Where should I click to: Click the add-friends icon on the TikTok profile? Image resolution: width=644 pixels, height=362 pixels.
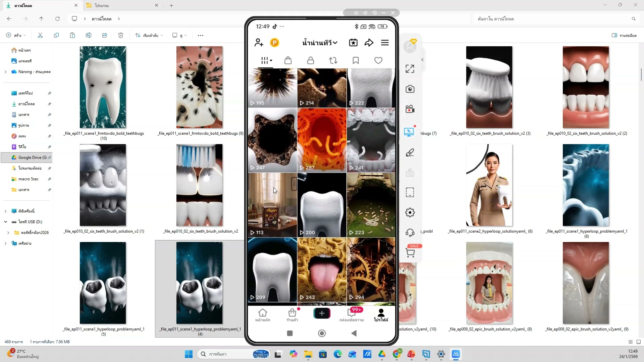pyautogui.click(x=258, y=43)
